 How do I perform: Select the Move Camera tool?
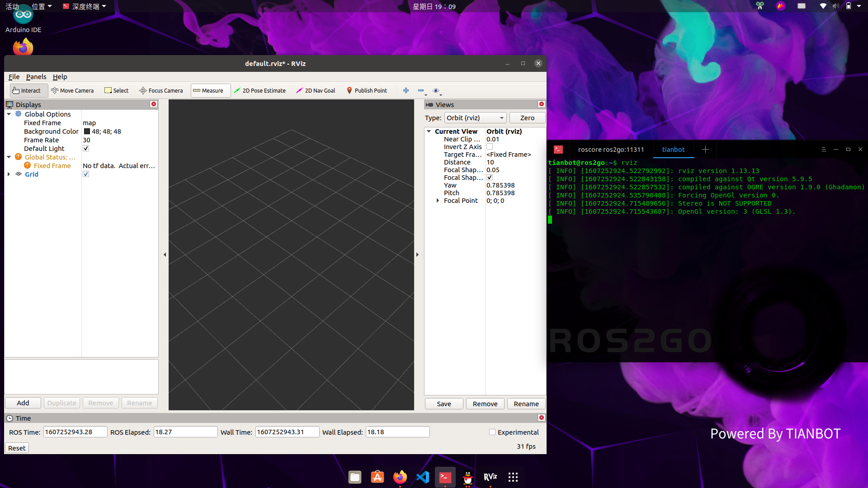tap(72, 90)
